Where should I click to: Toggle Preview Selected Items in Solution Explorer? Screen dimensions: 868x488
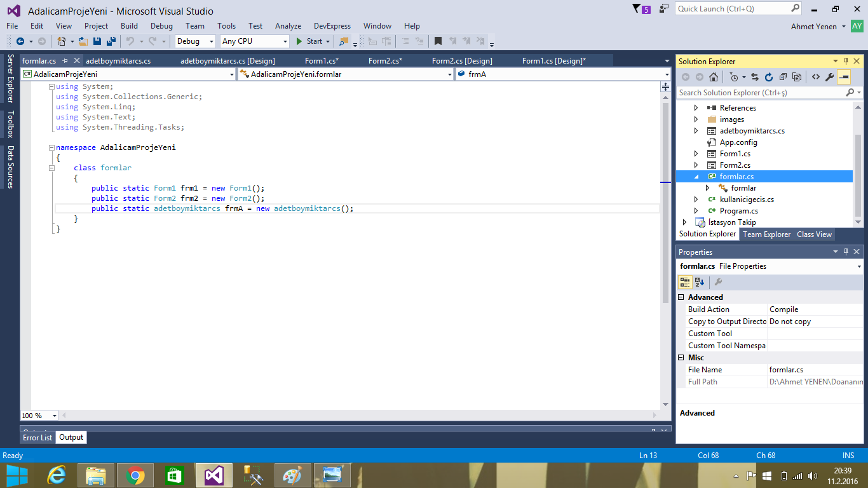pos(845,76)
